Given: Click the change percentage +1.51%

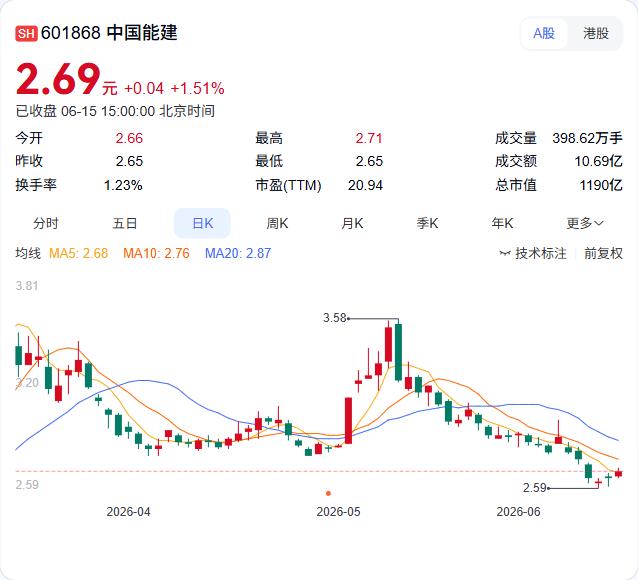Looking at the screenshot, I should point(197,88).
